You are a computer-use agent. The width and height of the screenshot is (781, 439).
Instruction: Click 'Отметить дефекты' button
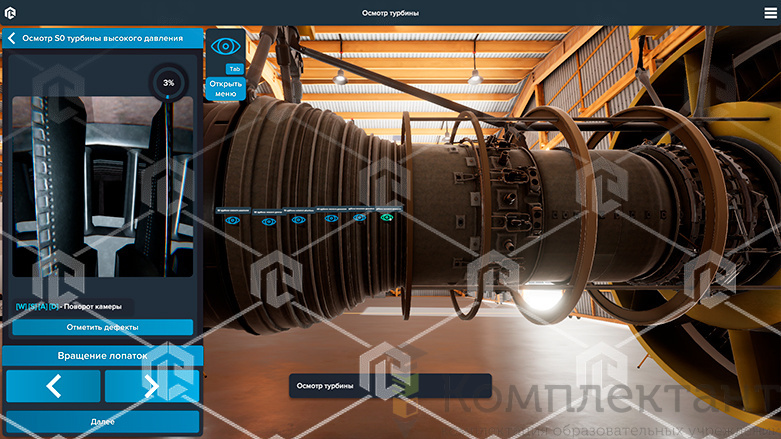[x=102, y=327]
